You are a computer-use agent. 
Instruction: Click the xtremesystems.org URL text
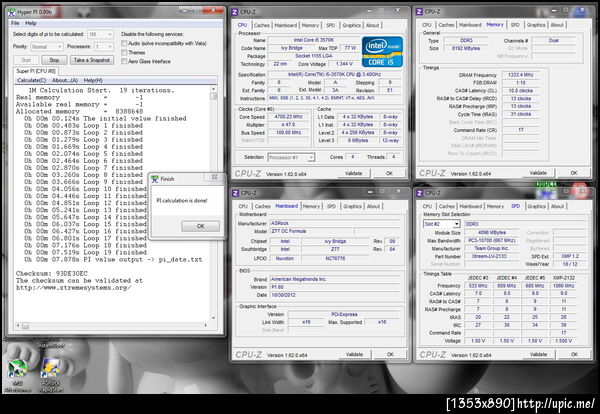point(73,288)
